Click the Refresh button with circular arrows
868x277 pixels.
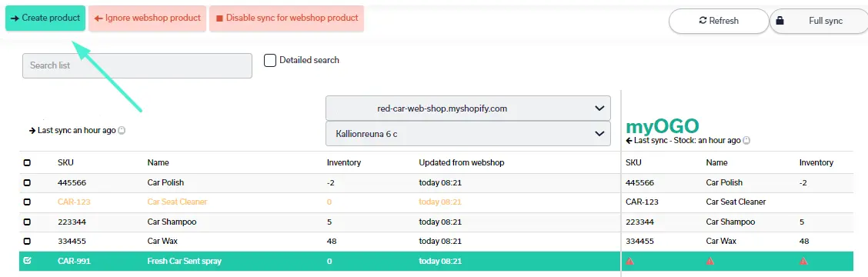coord(719,21)
